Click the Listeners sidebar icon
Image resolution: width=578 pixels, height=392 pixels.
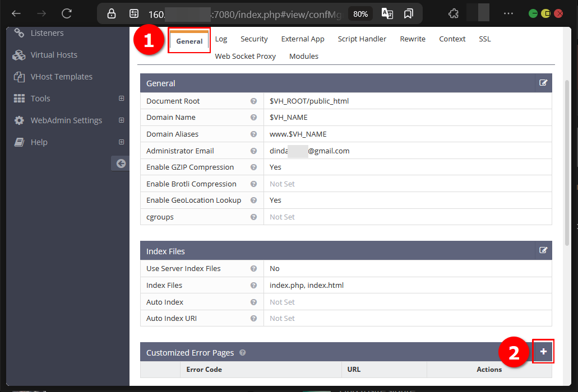(x=19, y=32)
